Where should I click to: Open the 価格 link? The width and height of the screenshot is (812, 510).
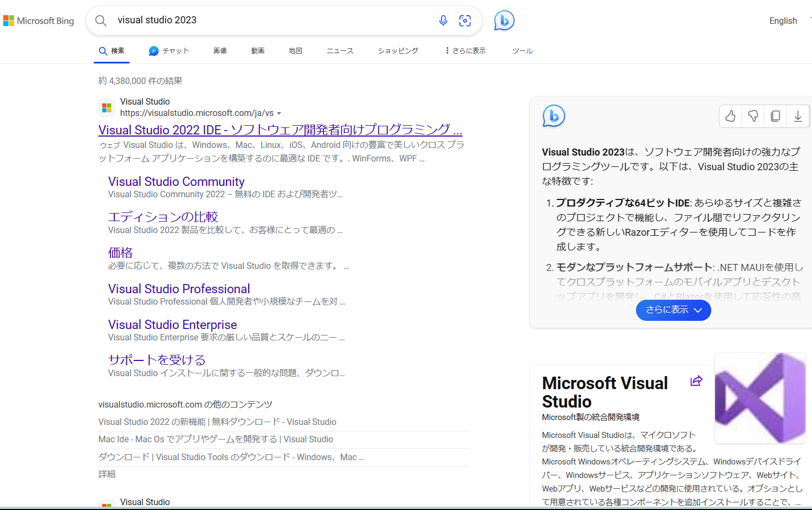click(x=120, y=253)
